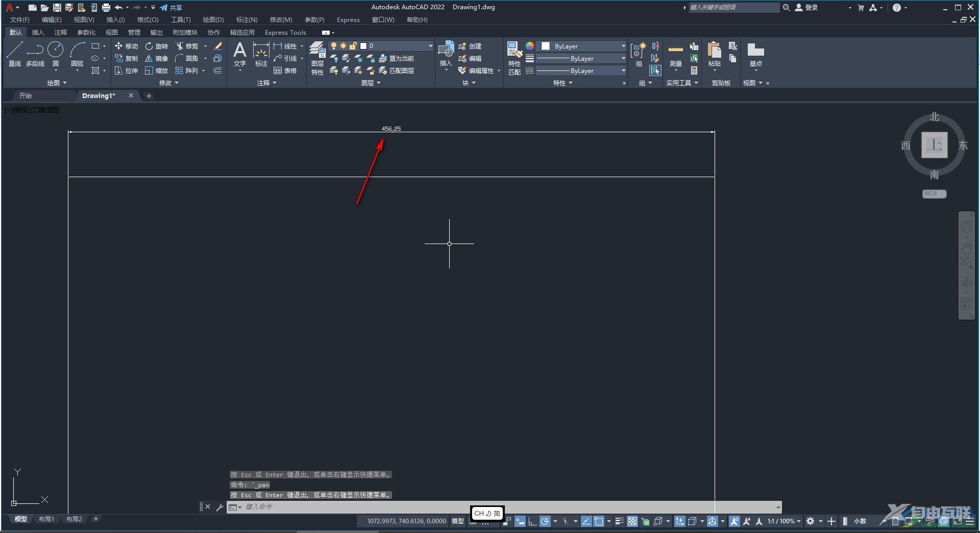Click the layer 0 white color swatch
The width and height of the screenshot is (980, 533).
[x=363, y=46]
